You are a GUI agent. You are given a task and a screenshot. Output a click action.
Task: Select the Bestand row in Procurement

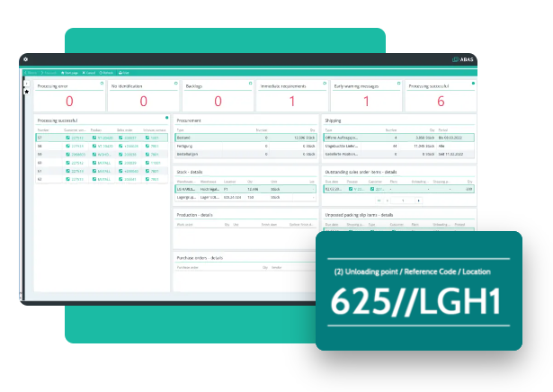click(x=245, y=138)
